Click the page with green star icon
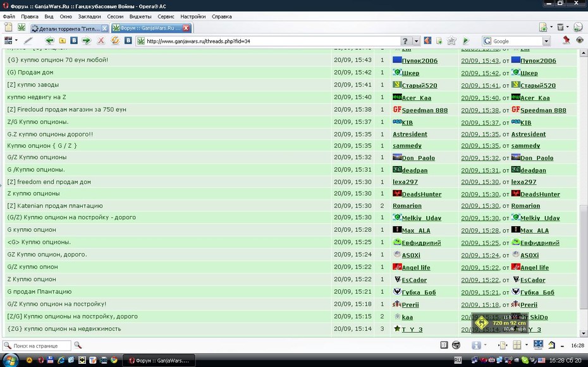This screenshot has height=367, width=588. (543, 27)
